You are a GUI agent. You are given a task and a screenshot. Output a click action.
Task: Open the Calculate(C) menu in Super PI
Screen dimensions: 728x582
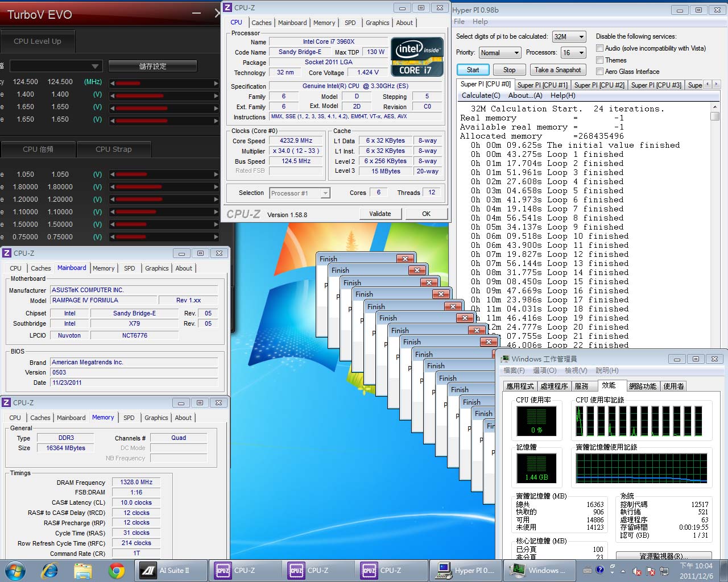(x=481, y=95)
